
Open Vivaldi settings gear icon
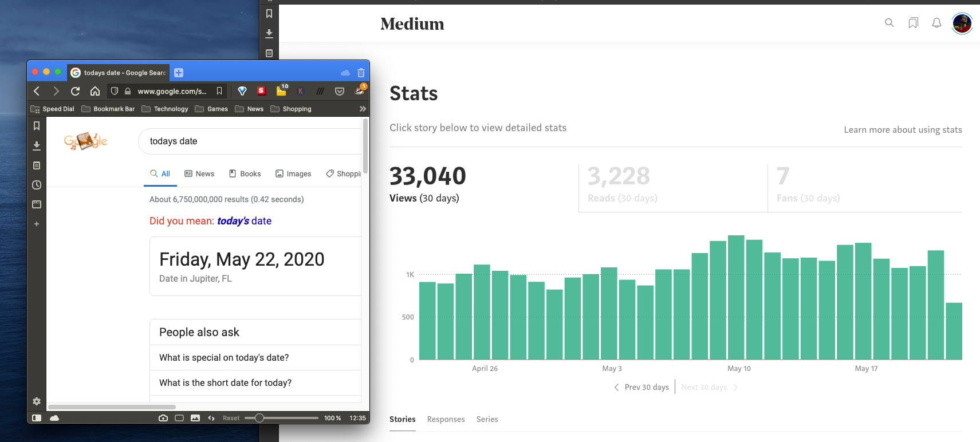37,401
